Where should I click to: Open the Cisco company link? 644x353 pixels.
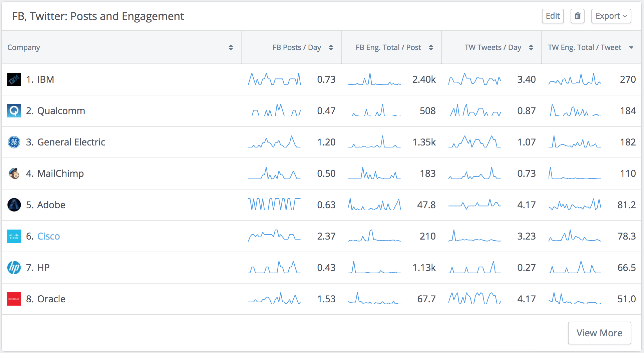[48, 236]
